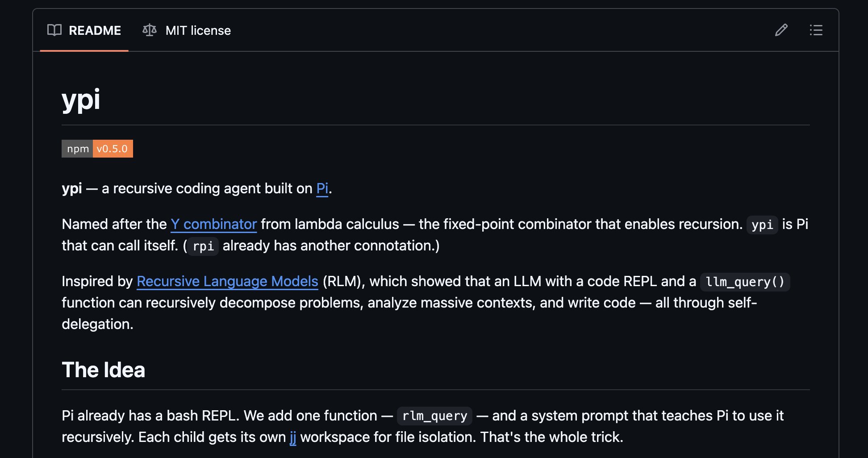The image size is (868, 458).
Task: Click the bold ypi text in description
Action: click(72, 188)
